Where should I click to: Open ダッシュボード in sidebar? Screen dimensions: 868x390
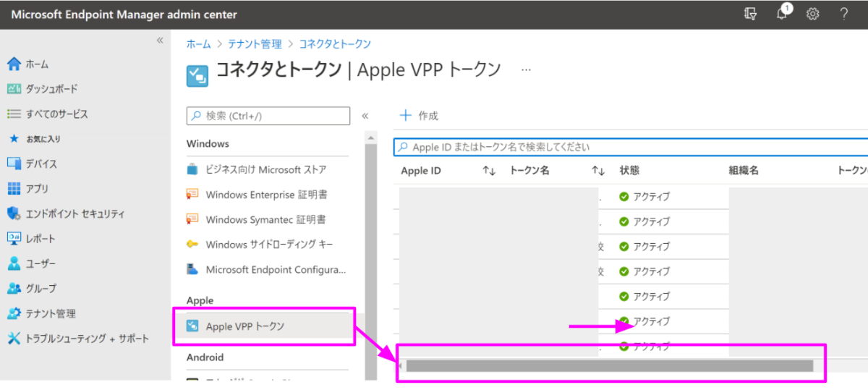pos(51,89)
